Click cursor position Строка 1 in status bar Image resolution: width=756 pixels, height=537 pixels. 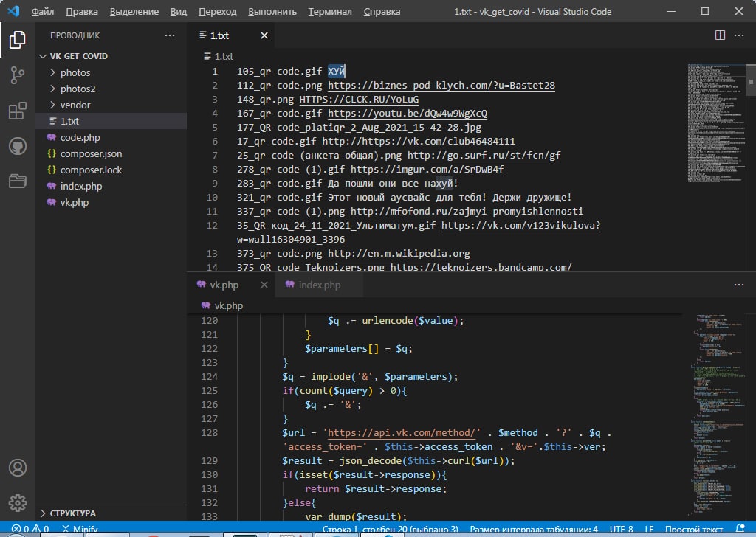click(x=390, y=529)
